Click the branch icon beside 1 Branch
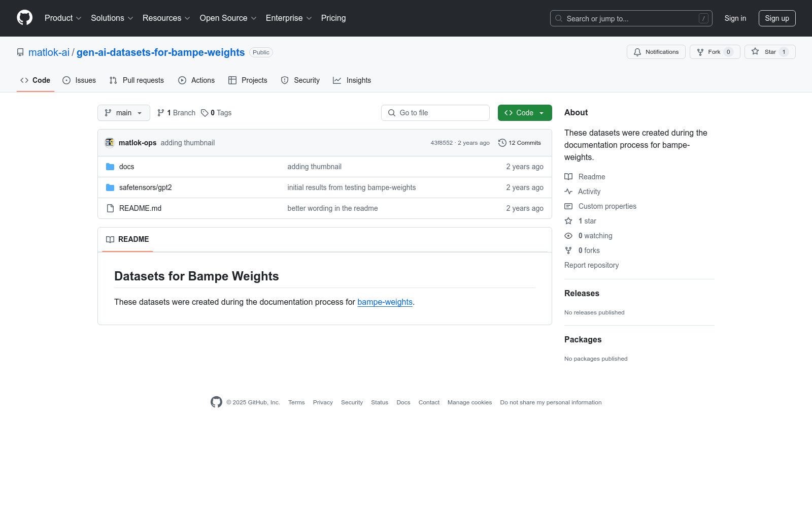This screenshot has height=508, width=812. pos(161,113)
